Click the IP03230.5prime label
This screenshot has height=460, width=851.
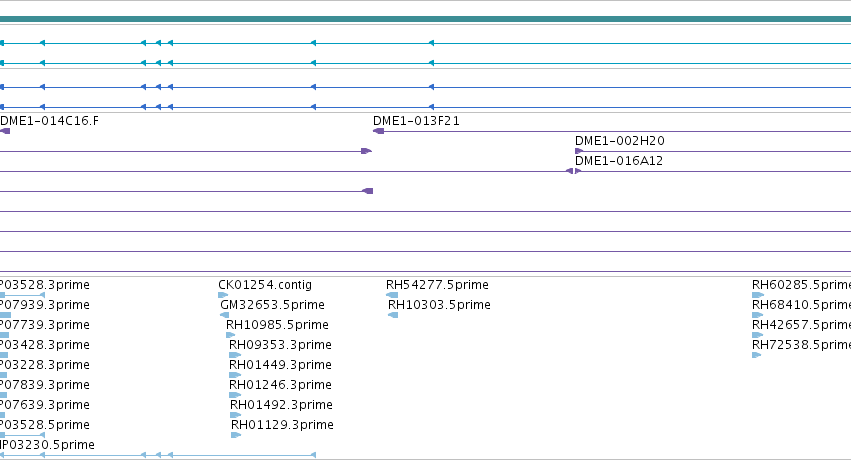[47, 445]
